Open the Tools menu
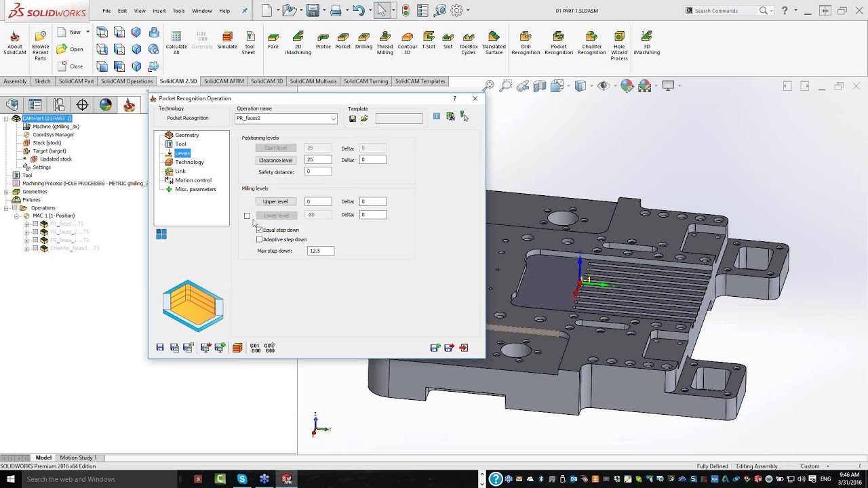868x488 pixels. [x=178, y=11]
